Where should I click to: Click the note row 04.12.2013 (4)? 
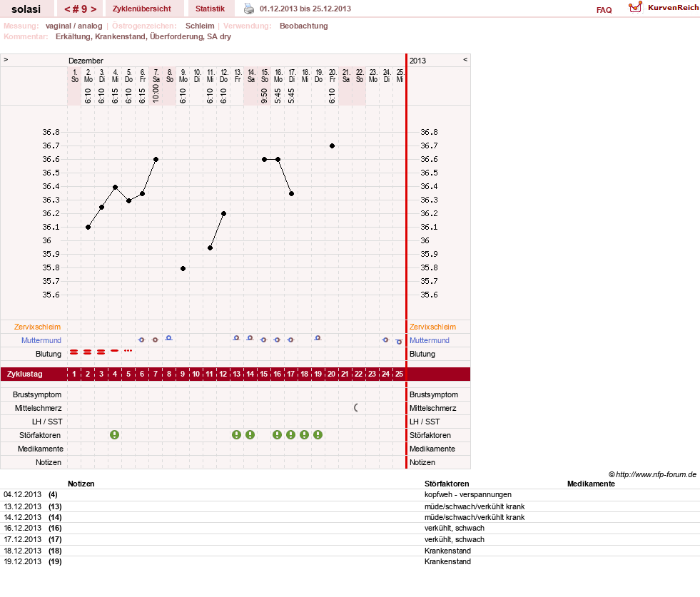point(350,494)
